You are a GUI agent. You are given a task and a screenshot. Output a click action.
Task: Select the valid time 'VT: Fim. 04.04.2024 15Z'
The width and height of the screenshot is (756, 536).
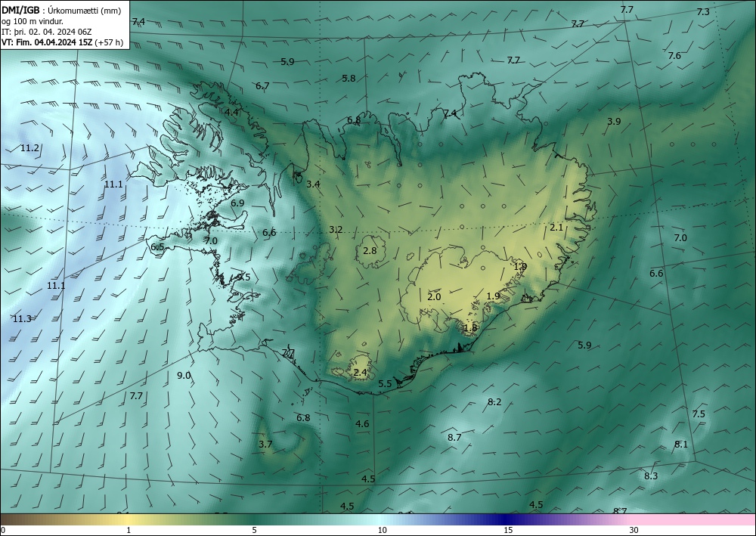pos(46,42)
